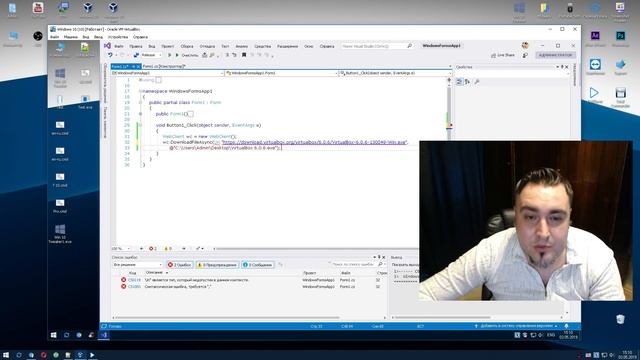Close the Properties panel

pos(567,67)
